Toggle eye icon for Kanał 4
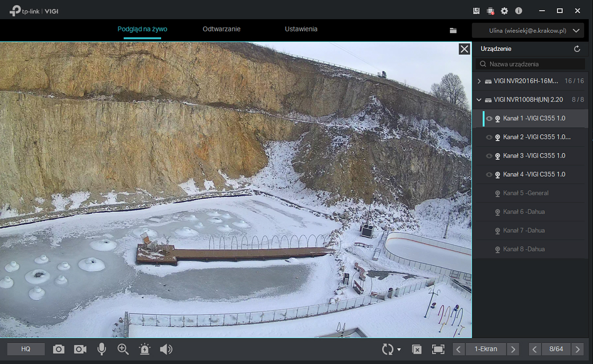593x364 pixels. [x=489, y=175]
